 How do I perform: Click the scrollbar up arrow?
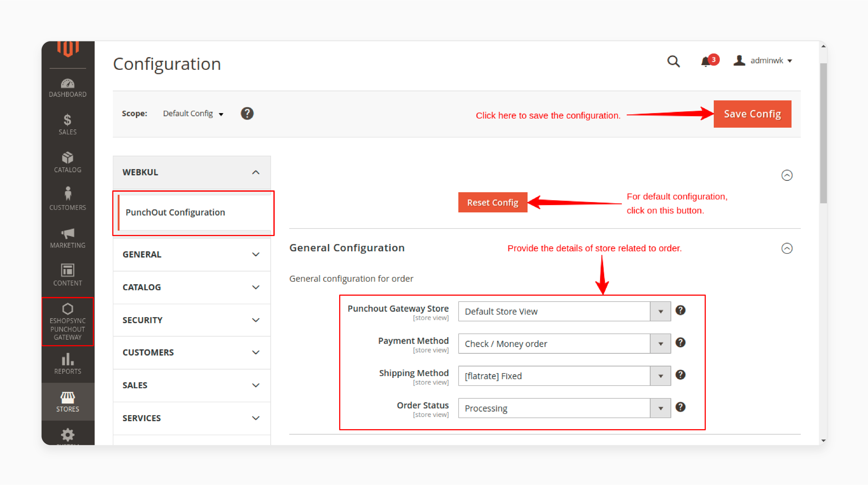pyautogui.click(x=823, y=47)
